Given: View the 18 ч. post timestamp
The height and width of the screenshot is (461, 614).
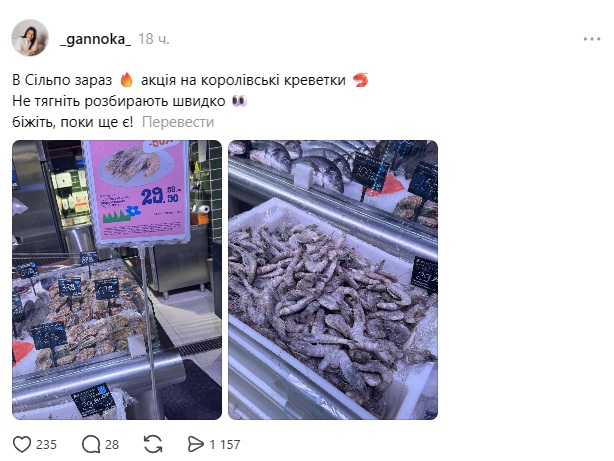Looking at the screenshot, I should click(154, 39).
